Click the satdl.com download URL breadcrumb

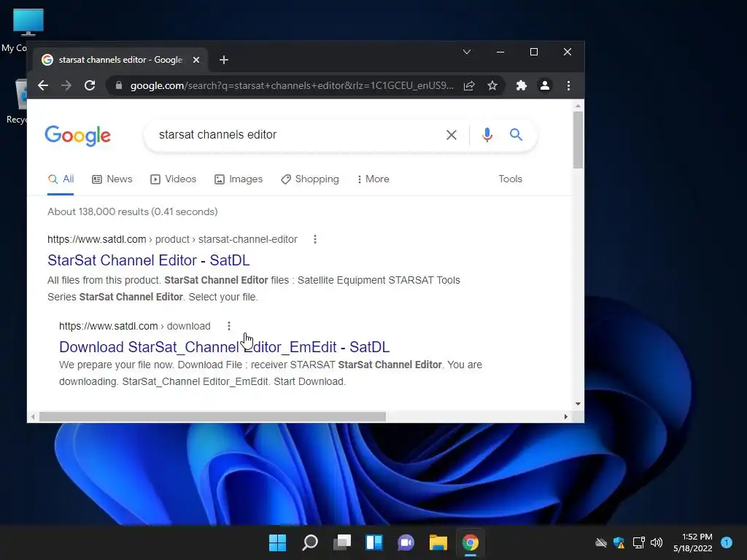click(x=135, y=326)
